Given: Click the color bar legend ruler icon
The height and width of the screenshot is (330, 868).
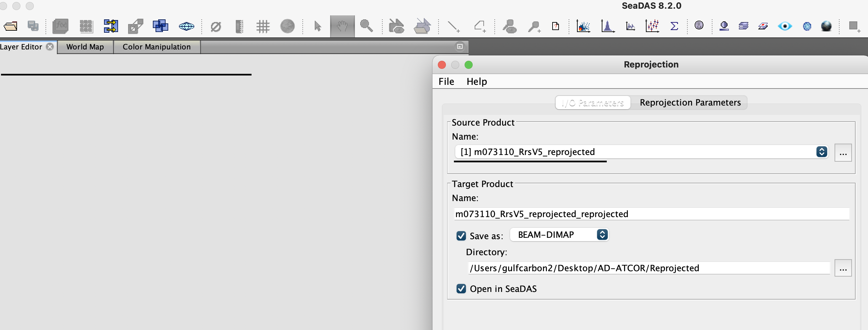Looking at the screenshot, I should [239, 26].
